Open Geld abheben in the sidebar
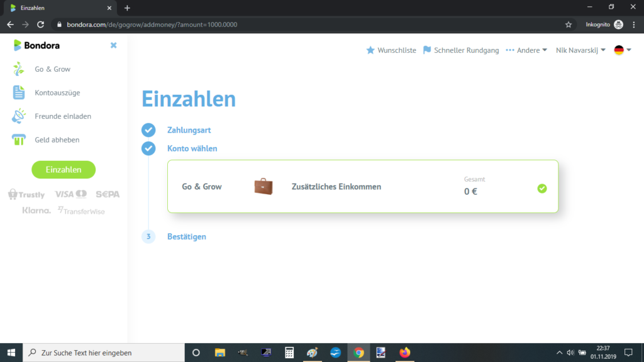Screen dimensions: 644x362 pyautogui.click(x=57, y=140)
